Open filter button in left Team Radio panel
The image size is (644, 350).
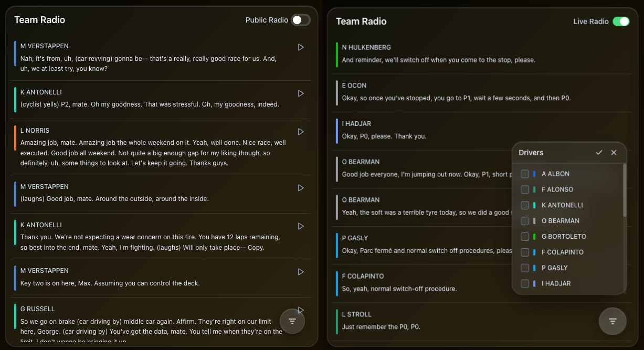point(292,321)
